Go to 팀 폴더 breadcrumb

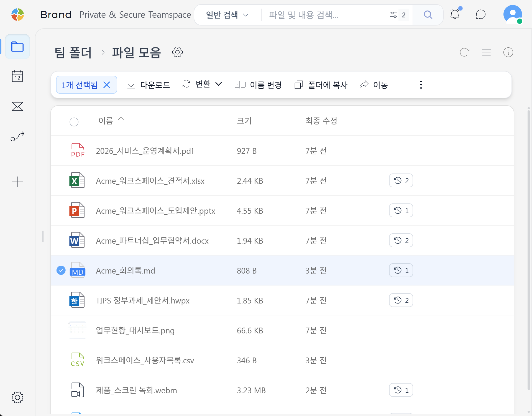point(73,52)
